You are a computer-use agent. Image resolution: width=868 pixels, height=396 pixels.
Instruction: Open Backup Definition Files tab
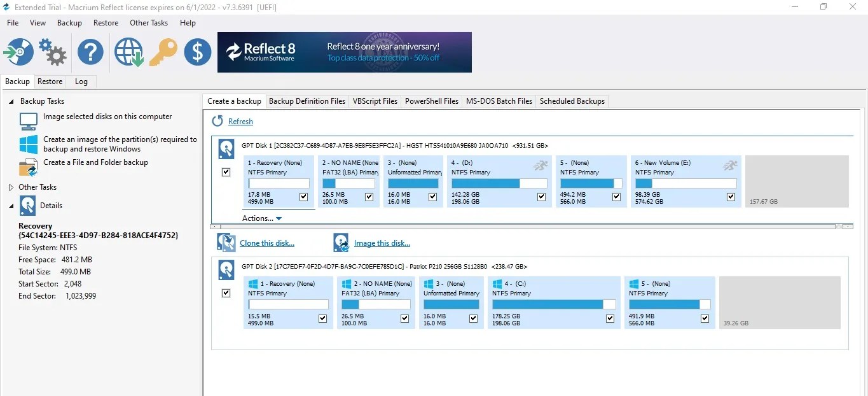(x=307, y=101)
